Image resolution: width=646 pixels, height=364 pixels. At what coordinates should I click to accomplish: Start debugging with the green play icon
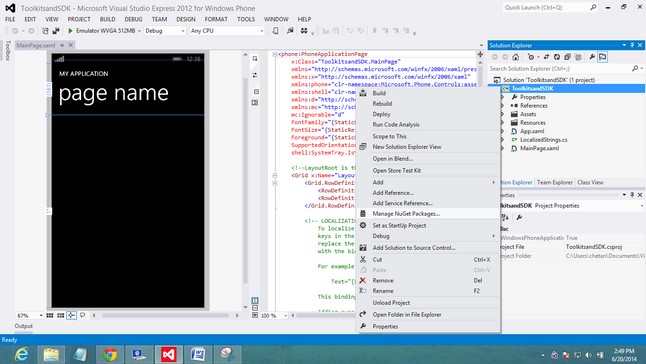click(70, 31)
